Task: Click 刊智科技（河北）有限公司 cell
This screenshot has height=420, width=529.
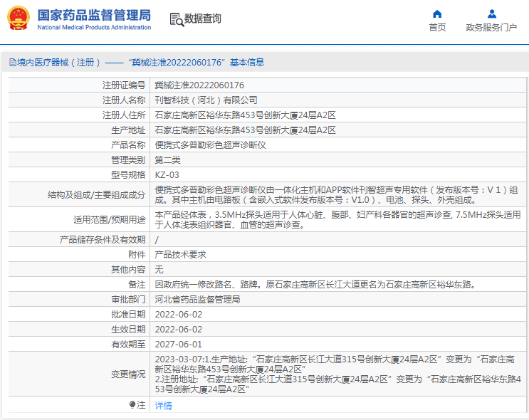Action: [x=206, y=100]
